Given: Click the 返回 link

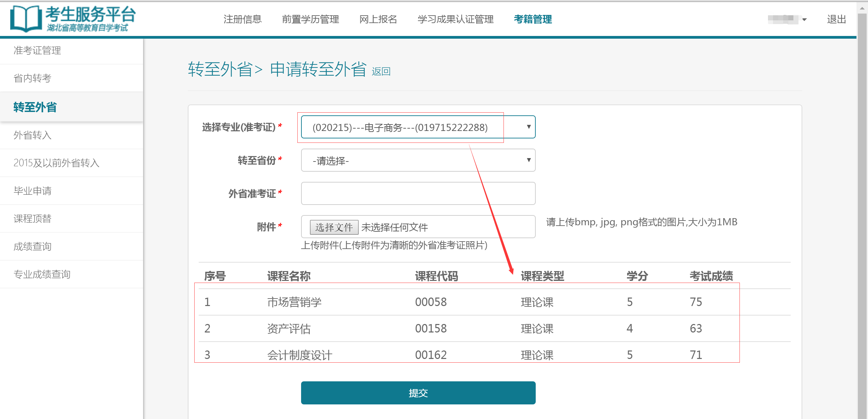Looking at the screenshot, I should tap(381, 72).
